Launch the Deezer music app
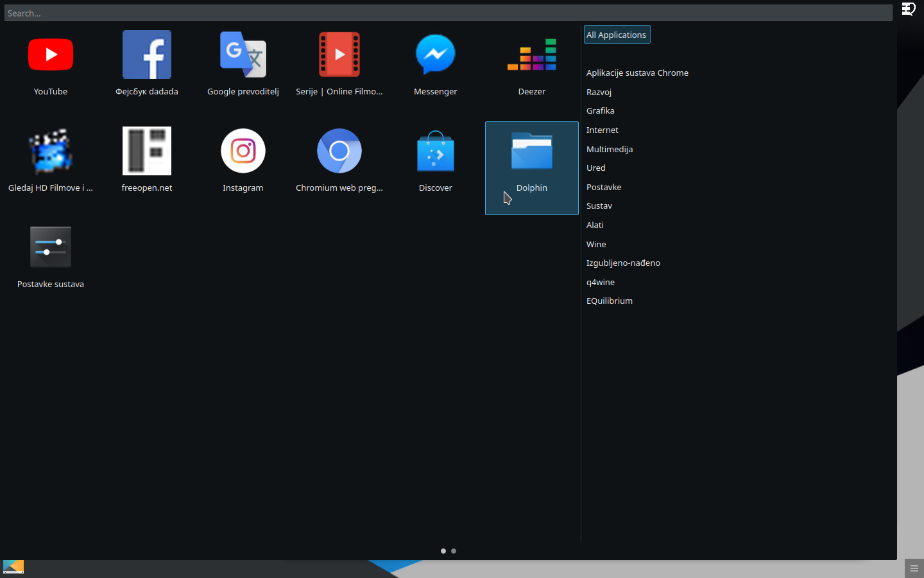 point(532,55)
